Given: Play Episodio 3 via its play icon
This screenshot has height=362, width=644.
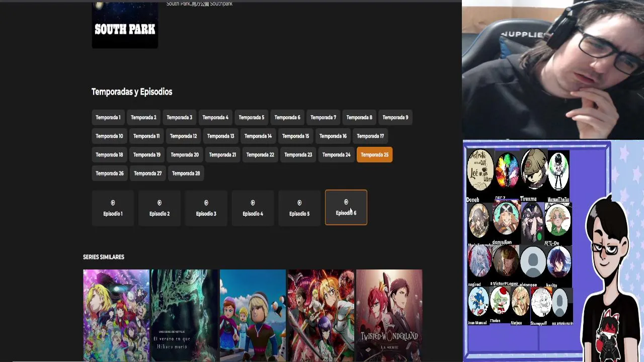Looking at the screenshot, I should (206, 203).
